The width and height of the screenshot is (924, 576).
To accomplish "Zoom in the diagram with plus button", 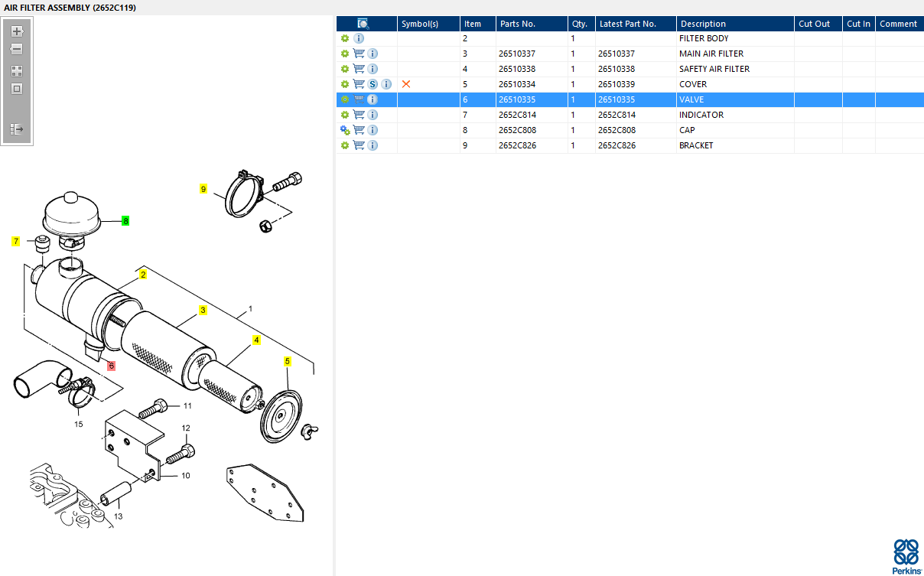I will point(17,31).
